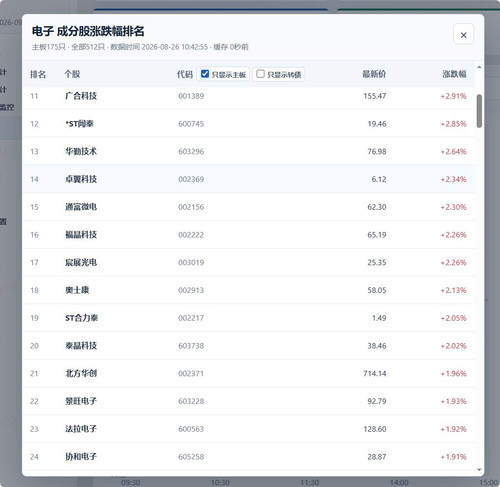500x487 pixels.
Task: Click stock code 002371
Action: coord(191,373)
